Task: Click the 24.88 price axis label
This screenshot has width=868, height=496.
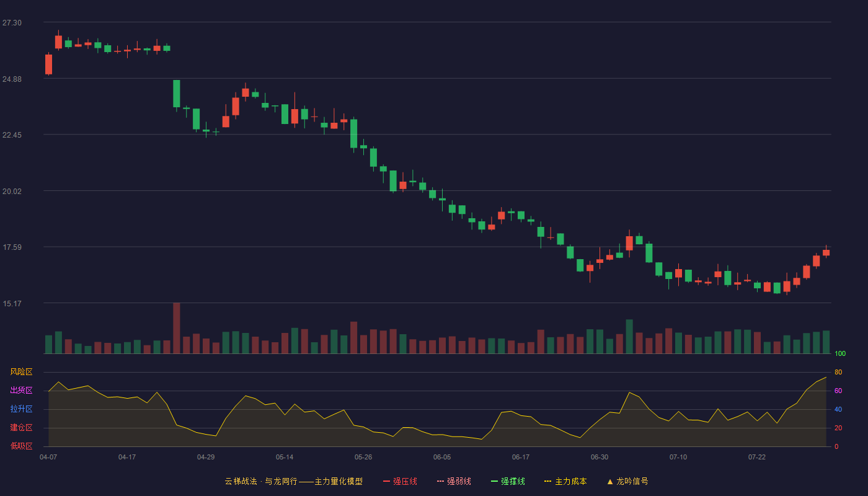Action: [x=12, y=79]
